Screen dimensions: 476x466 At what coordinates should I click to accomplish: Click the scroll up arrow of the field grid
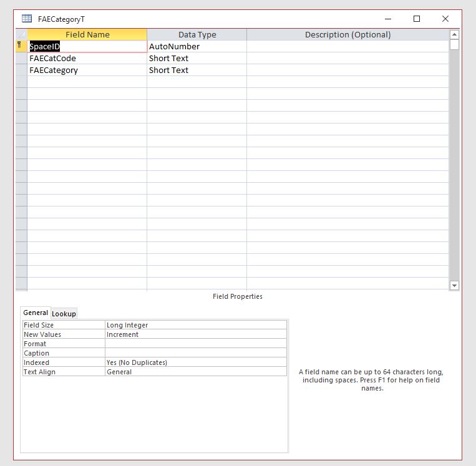454,34
